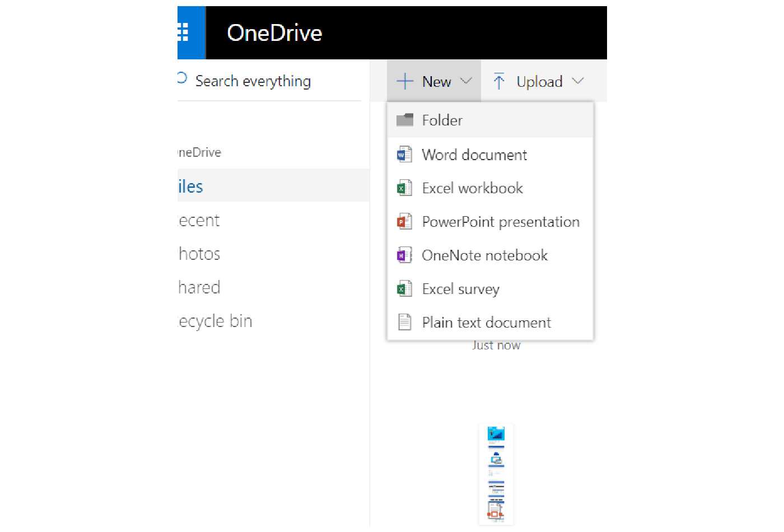Create a new OneNote notebook
The width and height of the screenshot is (784, 532).
pos(490,255)
